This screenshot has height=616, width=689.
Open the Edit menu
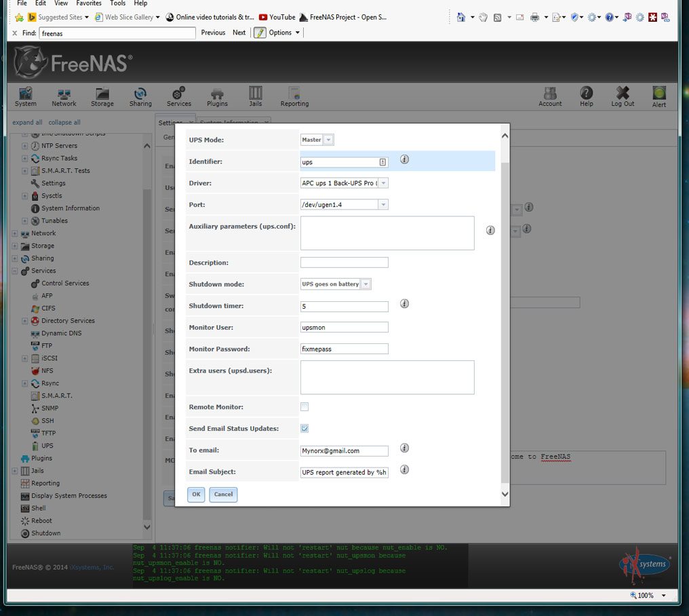[41, 3]
